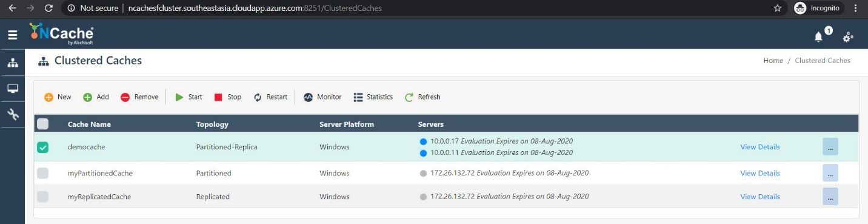Open the browser three-dot menu
868x224 pixels.
(856, 8)
